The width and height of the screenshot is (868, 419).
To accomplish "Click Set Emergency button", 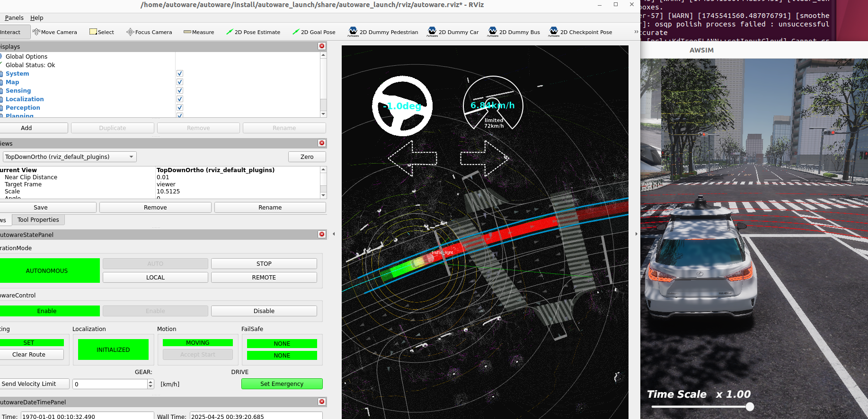I will (x=282, y=384).
